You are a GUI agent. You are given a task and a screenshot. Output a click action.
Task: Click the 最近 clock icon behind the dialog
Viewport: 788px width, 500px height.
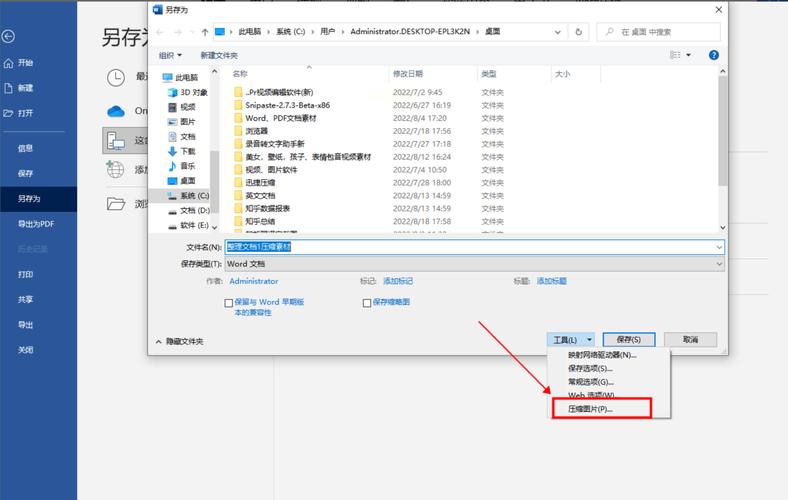[116, 78]
